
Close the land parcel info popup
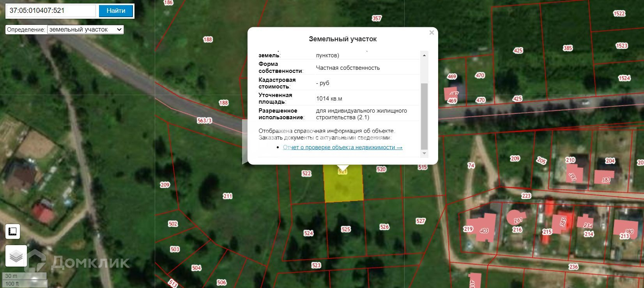tap(432, 33)
